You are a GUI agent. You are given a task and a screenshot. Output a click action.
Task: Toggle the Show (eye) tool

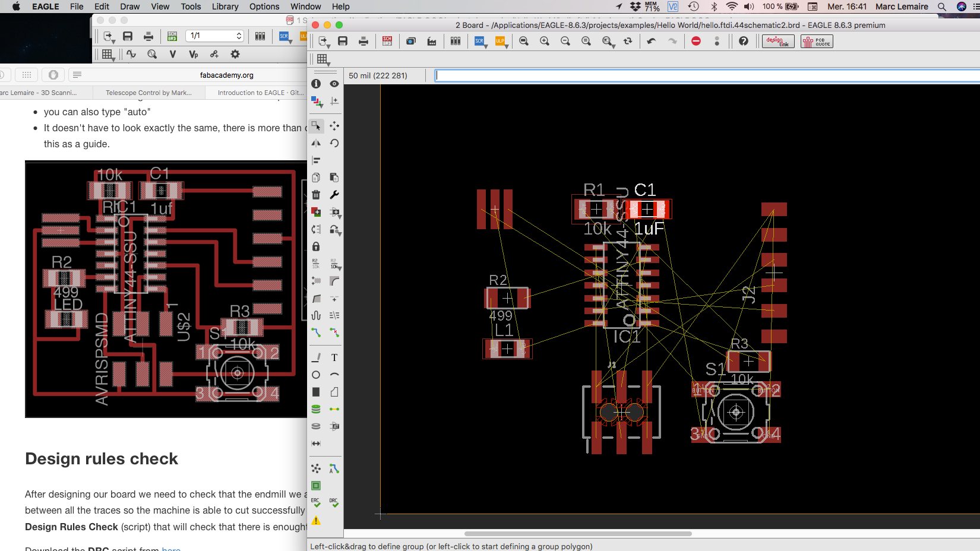[x=334, y=84]
